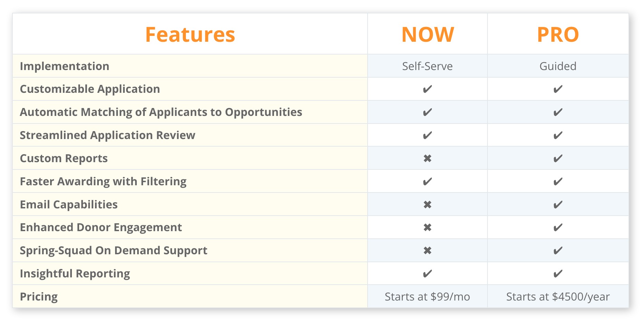The image size is (644, 325).
Task: Click the Guided implementation cell
Action: pos(558,66)
